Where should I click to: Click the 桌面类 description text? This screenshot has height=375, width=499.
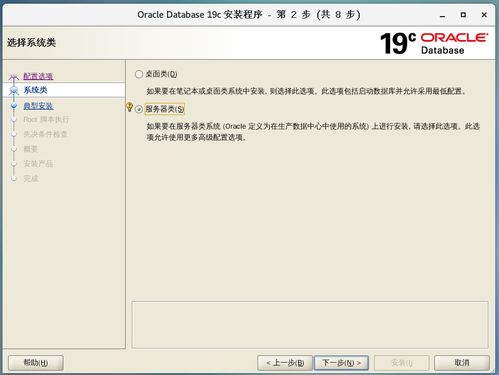(306, 91)
